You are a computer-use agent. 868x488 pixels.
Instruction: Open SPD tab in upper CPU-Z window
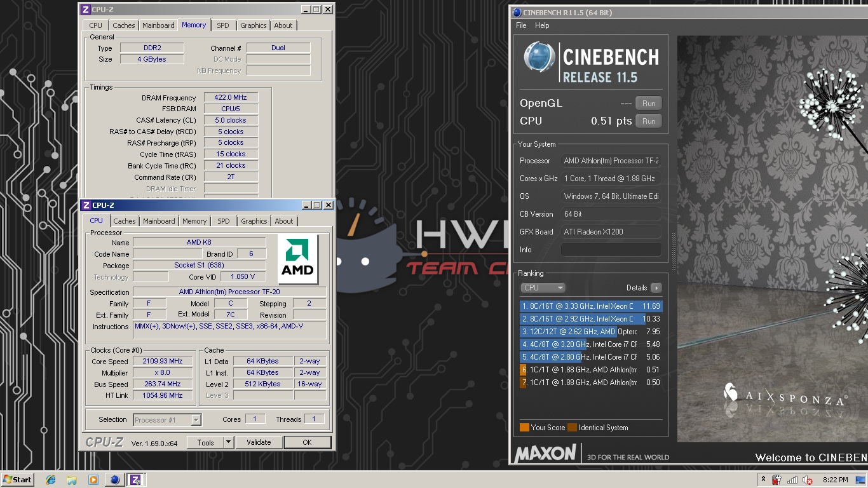coord(222,25)
